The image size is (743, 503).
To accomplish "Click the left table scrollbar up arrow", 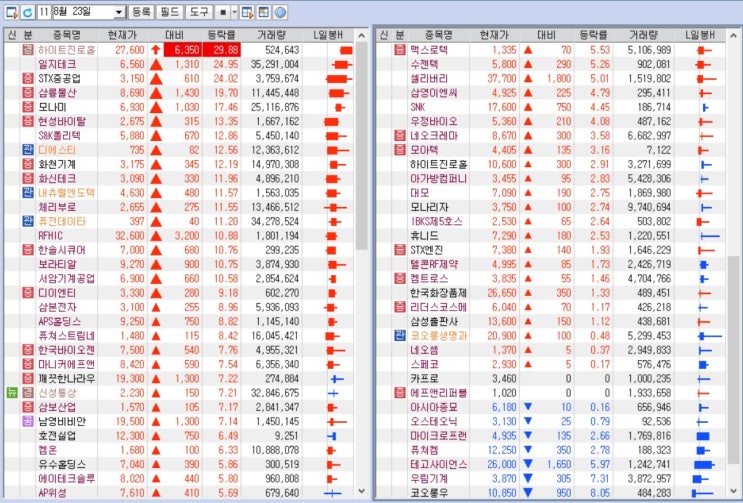I will (x=362, y=36).
